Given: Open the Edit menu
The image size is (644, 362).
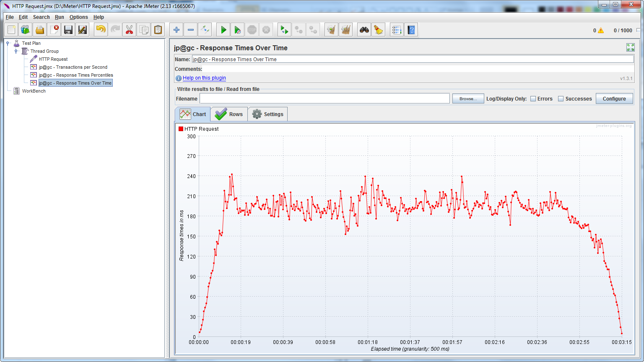Looking at the screenshot, I should [23, 17].
